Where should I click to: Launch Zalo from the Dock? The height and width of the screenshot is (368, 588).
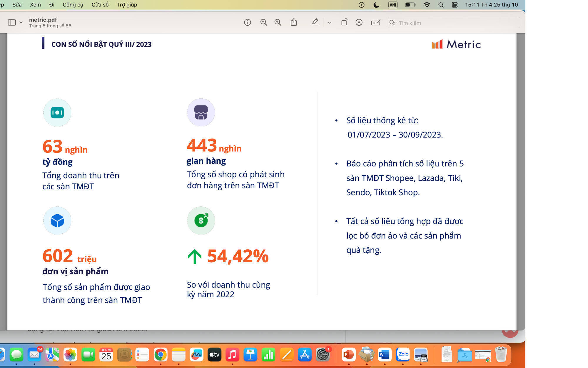click(403, 355)
